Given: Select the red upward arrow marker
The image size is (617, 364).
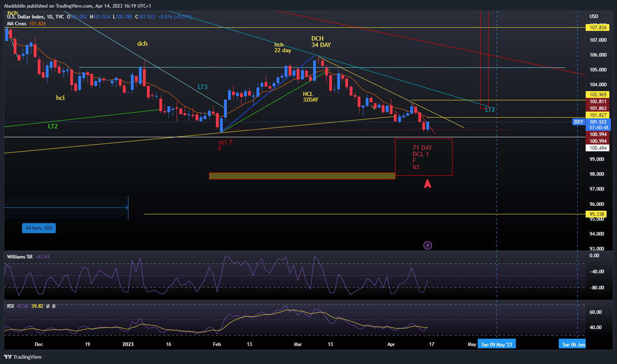Looking at the screenshot, I should click(x=428, y=184).
